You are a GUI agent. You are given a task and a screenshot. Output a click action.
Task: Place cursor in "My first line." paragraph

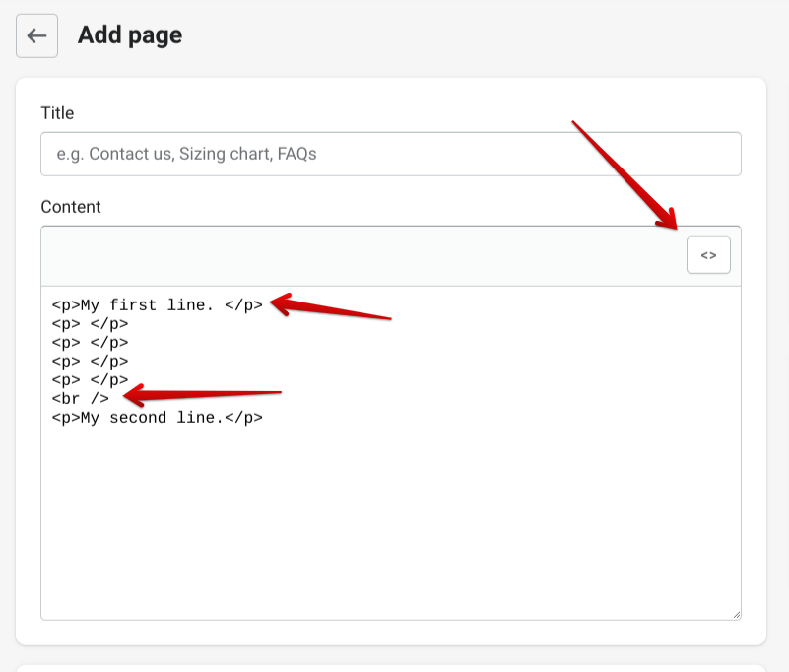[158, 305]
